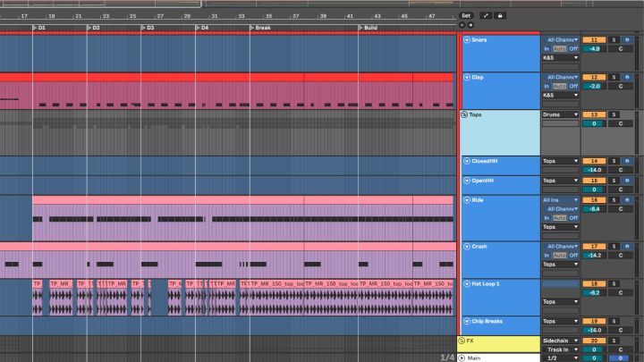Image resolution: width=644 pixels, height=362 pixels.
Task: Open FX Sidechain routing dropdown
Action: pos(561,341)
